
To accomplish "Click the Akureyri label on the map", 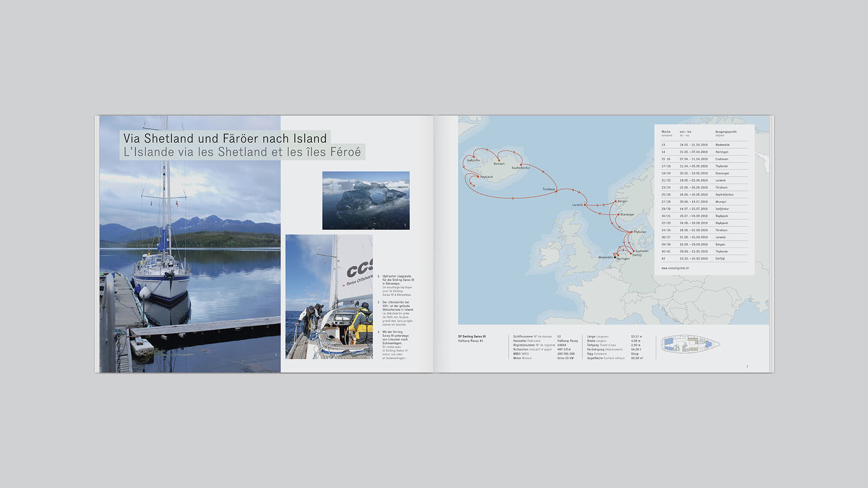I will coord(499,164).
